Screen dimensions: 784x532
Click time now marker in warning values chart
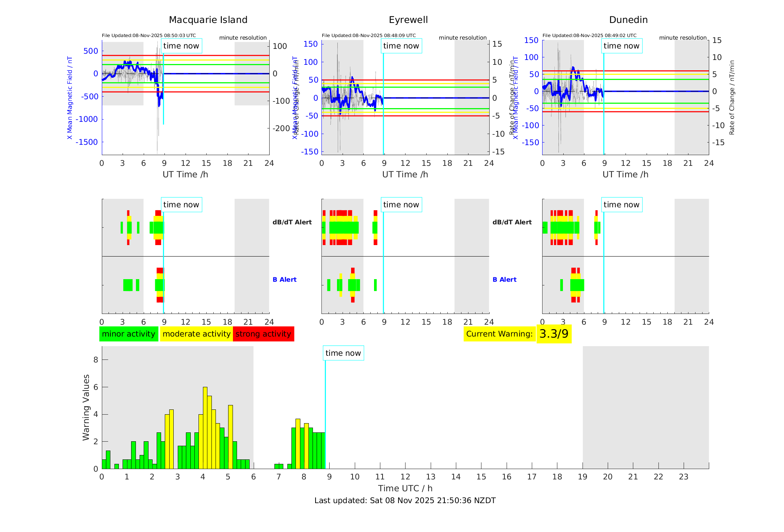[343, 353]
